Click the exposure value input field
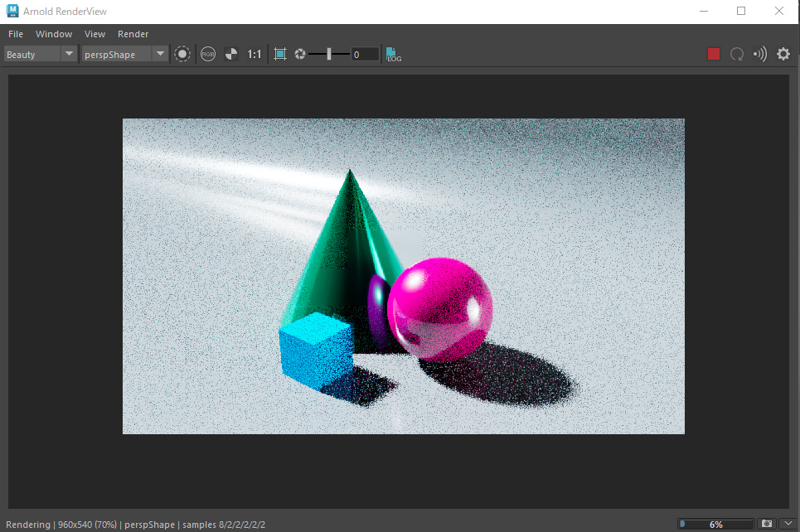800x532 pixels. 366,54
